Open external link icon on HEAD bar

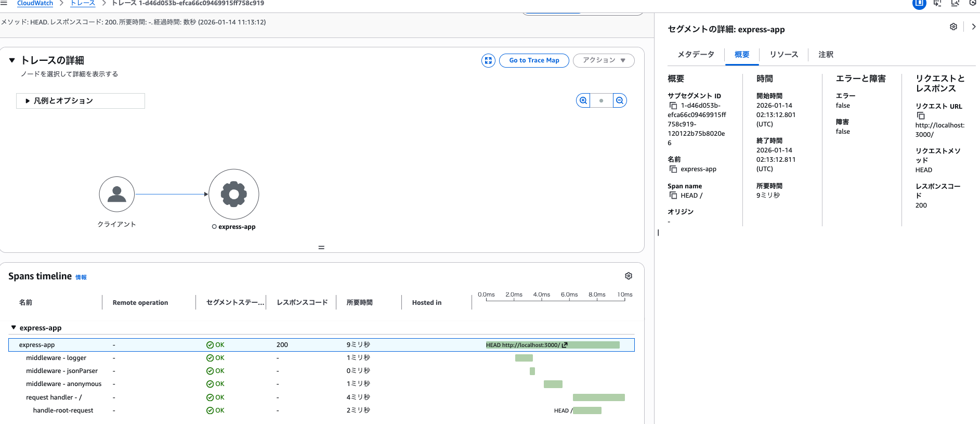tap(565, 345)
